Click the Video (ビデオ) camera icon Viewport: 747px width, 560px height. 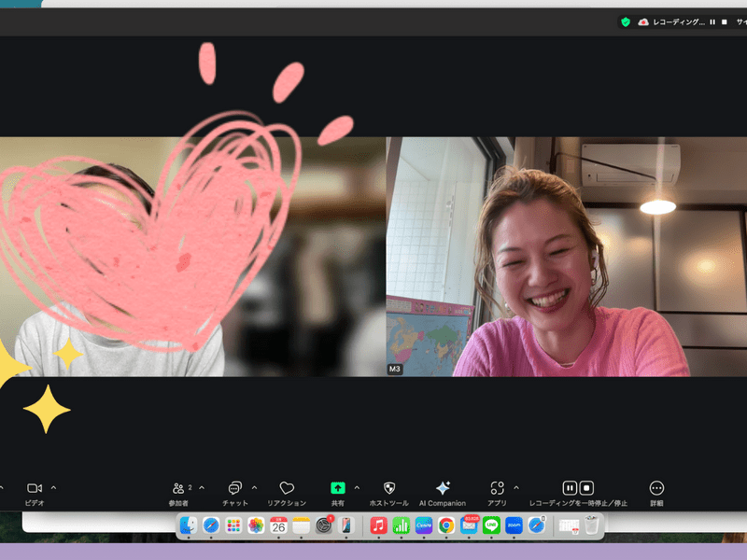(35, 488)
